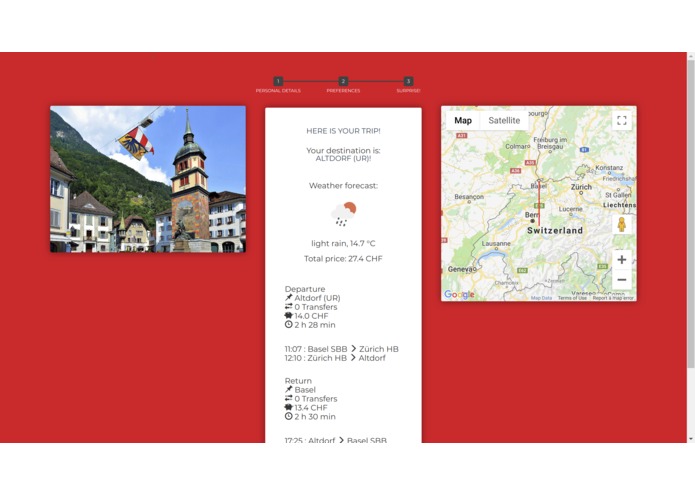The width and height of the screenshot is (695, 494).
Task: Click the Lausanne label on the map
Action: click(x=496, y=244)
